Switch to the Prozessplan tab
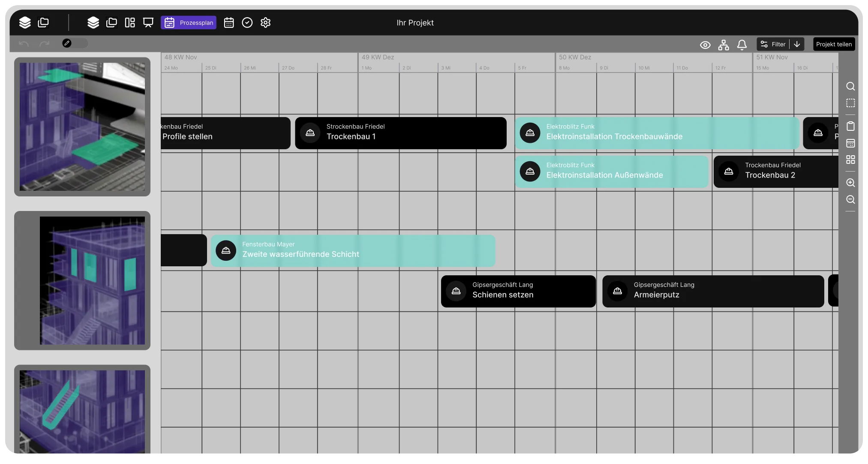The image size is (868, 464). pos(189,23)
